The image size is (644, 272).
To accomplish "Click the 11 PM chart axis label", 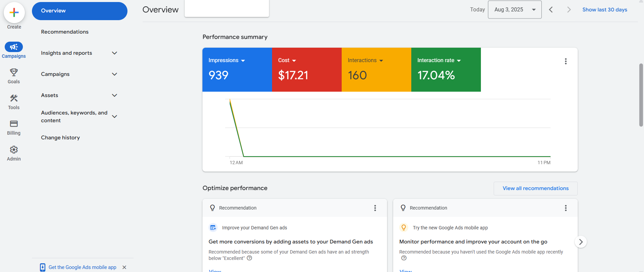I will coord(544,163).
